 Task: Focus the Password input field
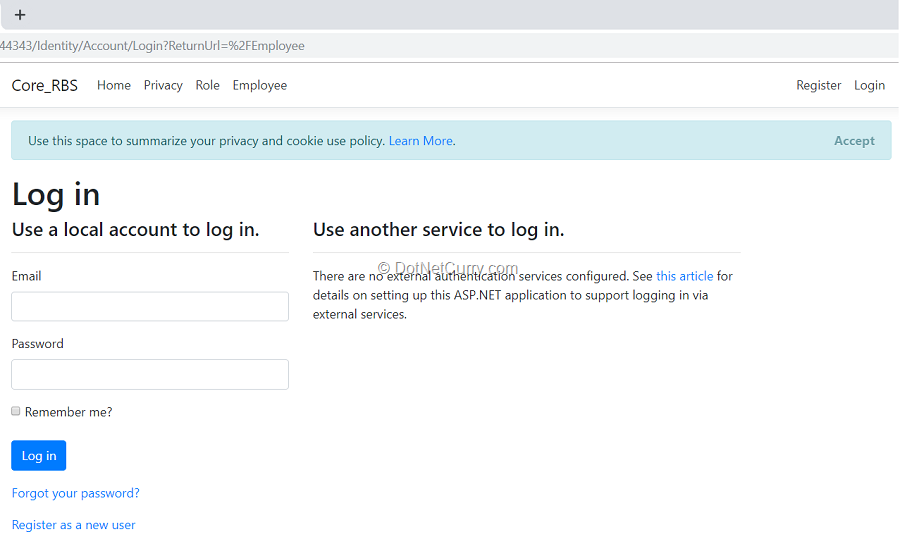click(150, 375)
